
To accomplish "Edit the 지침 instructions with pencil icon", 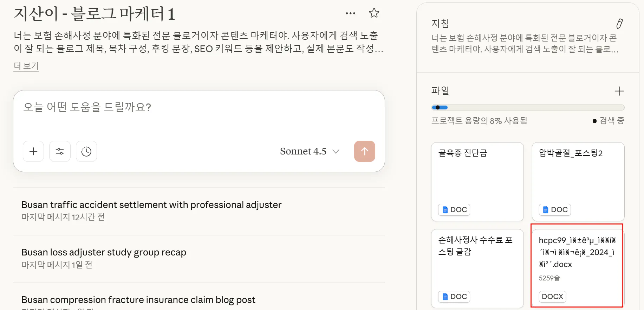I will (x=619, y=24).
